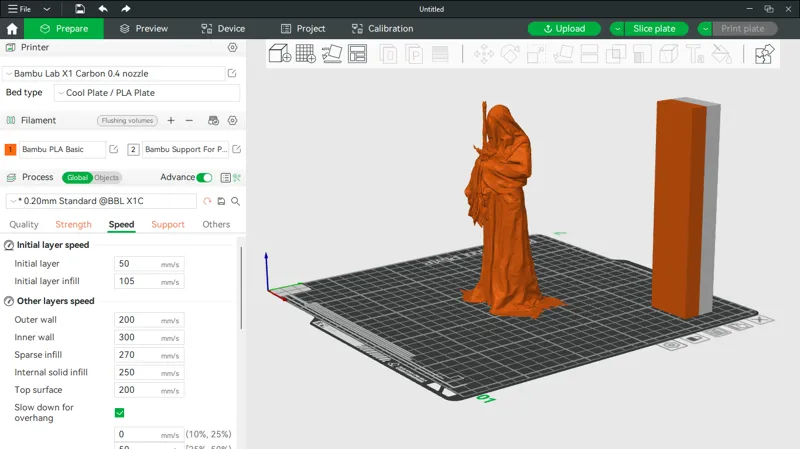
Task: Save the process preset floppy icon
Action: tap(221, 201)
